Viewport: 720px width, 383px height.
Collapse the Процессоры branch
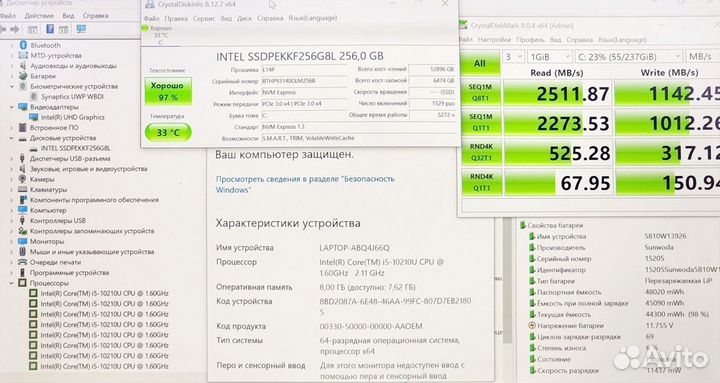click(12, 283)
